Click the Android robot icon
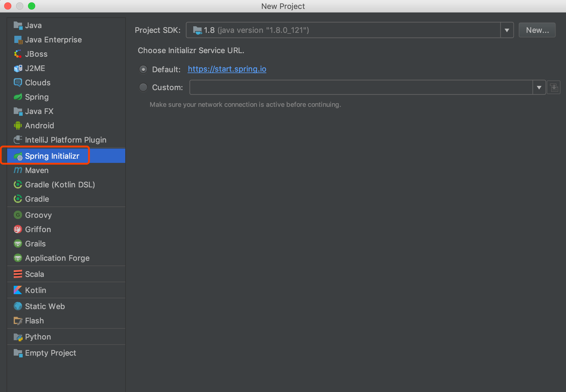Viewport: 566px width, 392px height. [18, 126]
